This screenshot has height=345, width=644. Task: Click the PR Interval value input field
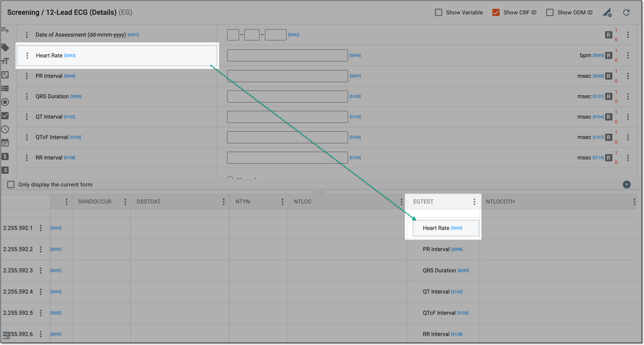point(287,76)
